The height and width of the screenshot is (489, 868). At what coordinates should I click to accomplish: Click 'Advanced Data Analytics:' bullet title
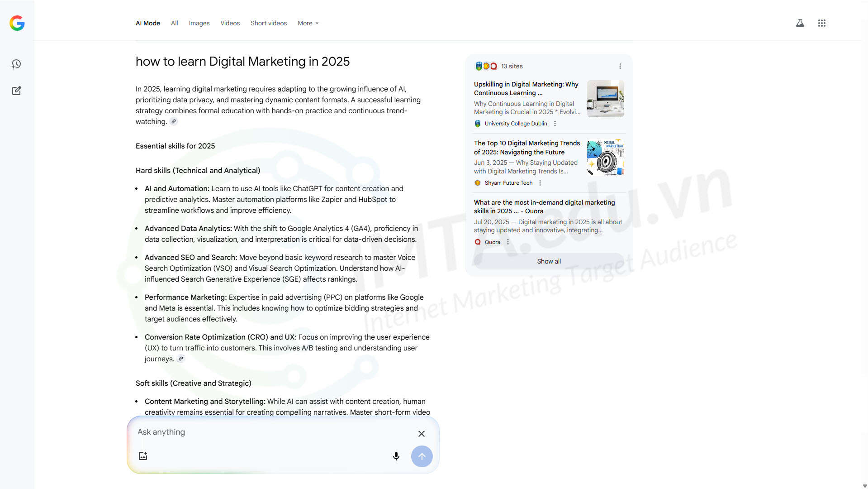click(x=188, y=228)
